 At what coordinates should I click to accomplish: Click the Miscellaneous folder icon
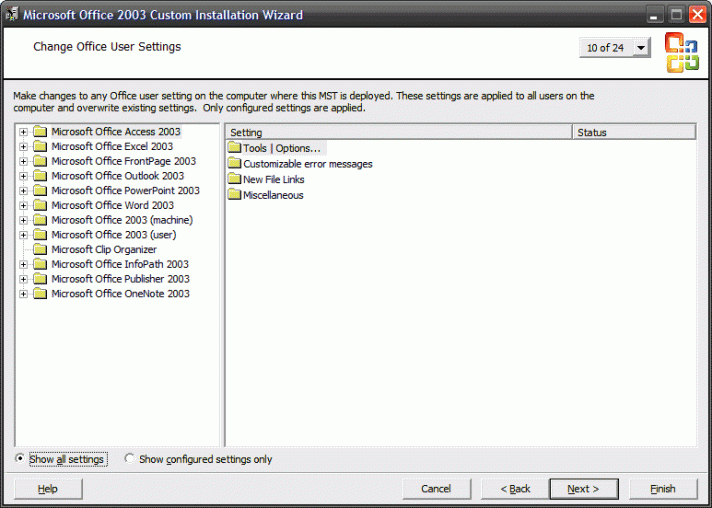point(234,194)
